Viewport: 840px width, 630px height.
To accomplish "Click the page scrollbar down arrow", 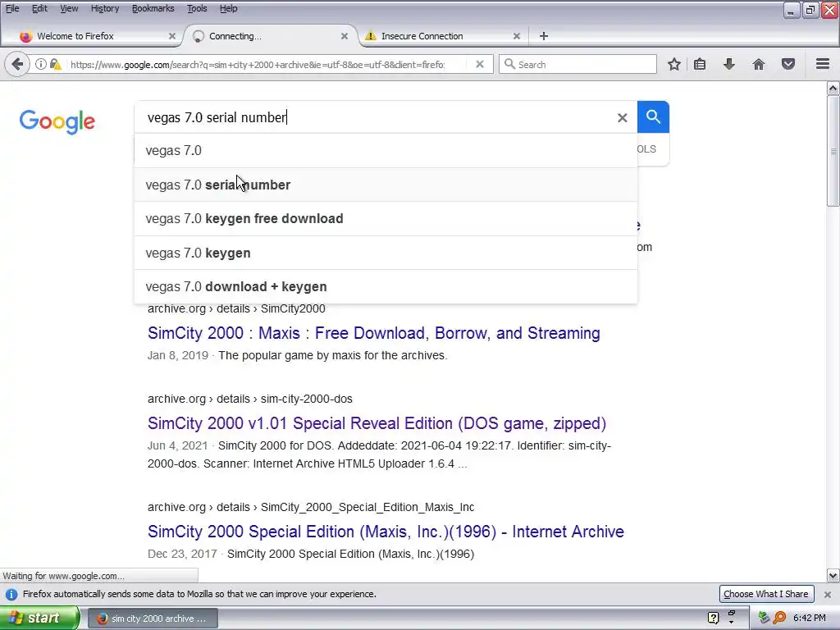I will pyautogui.click(x=833, y=576).
